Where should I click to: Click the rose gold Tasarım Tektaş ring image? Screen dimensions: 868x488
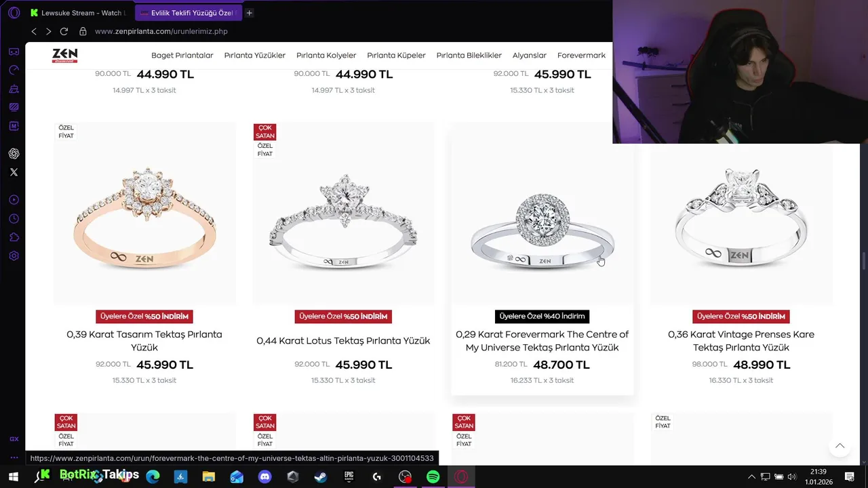tap(144, 213)
